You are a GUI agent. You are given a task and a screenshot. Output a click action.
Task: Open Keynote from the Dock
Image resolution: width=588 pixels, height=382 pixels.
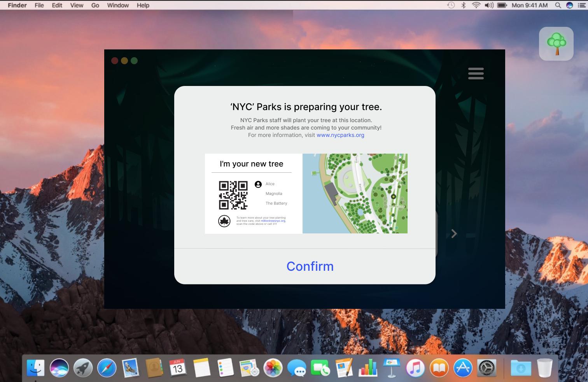click(392, 368)
